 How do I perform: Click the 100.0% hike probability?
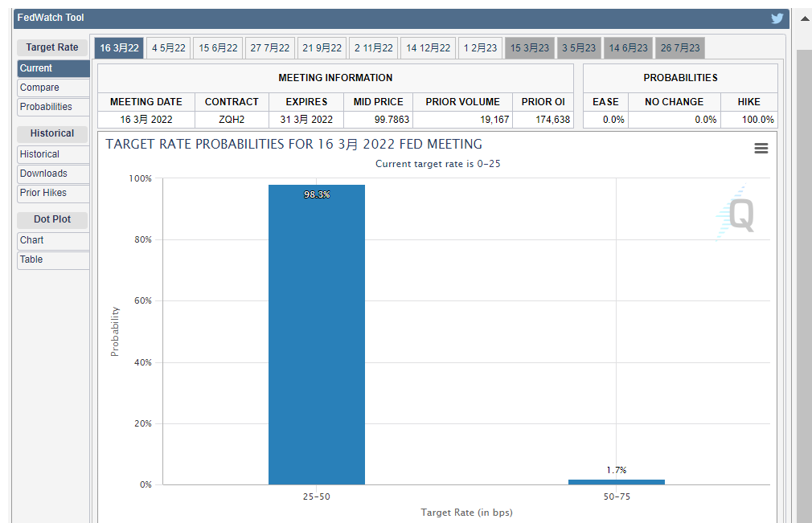click(757, 120)
